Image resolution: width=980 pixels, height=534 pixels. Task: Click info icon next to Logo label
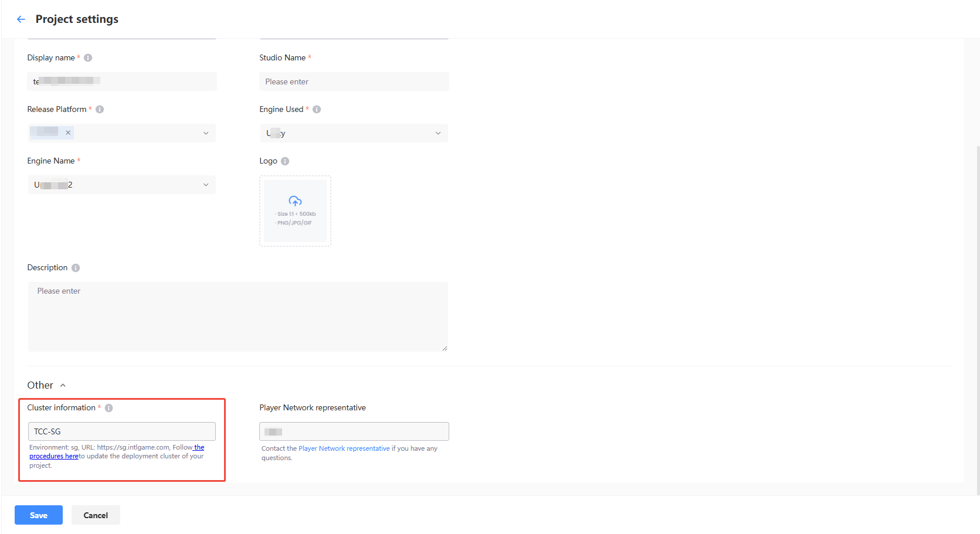285,161
